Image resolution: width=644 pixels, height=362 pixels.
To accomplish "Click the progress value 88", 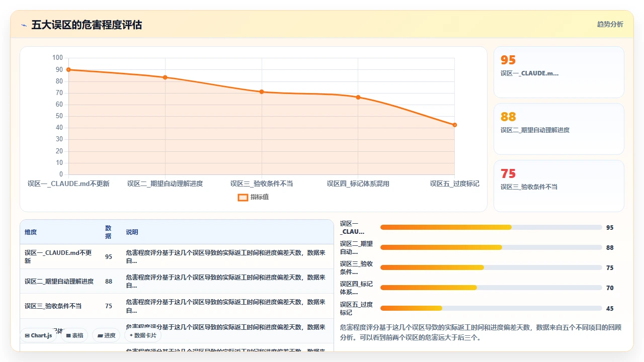I will coord(610,248).
